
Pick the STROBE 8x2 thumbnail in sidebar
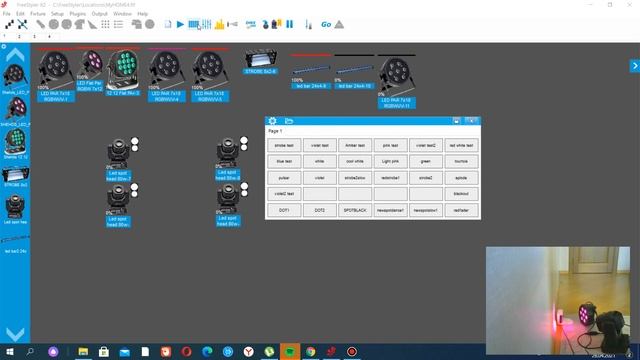(x=16, y=176)
